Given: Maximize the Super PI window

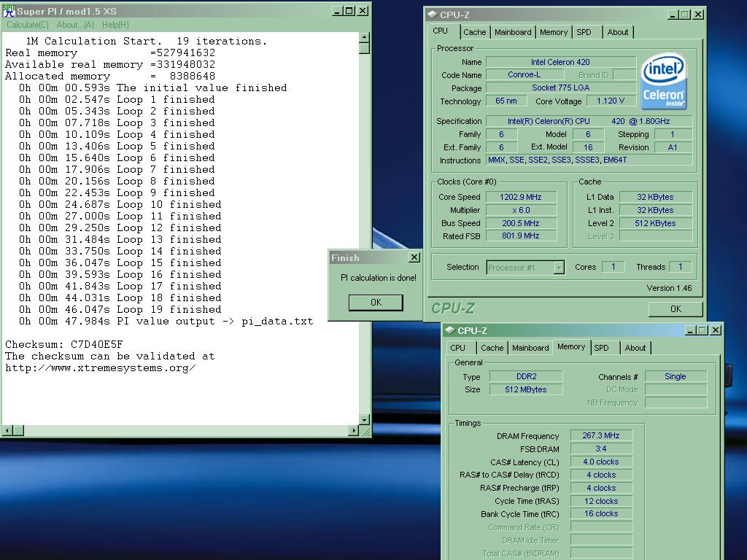Looking at the screenshot, I should 349,11.
